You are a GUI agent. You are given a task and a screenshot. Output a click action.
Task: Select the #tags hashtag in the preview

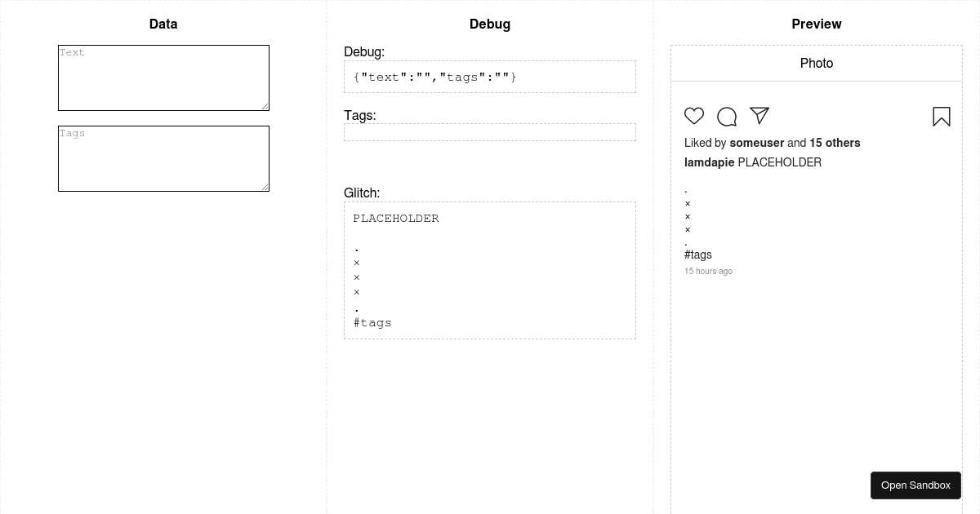tap(698, 255)
